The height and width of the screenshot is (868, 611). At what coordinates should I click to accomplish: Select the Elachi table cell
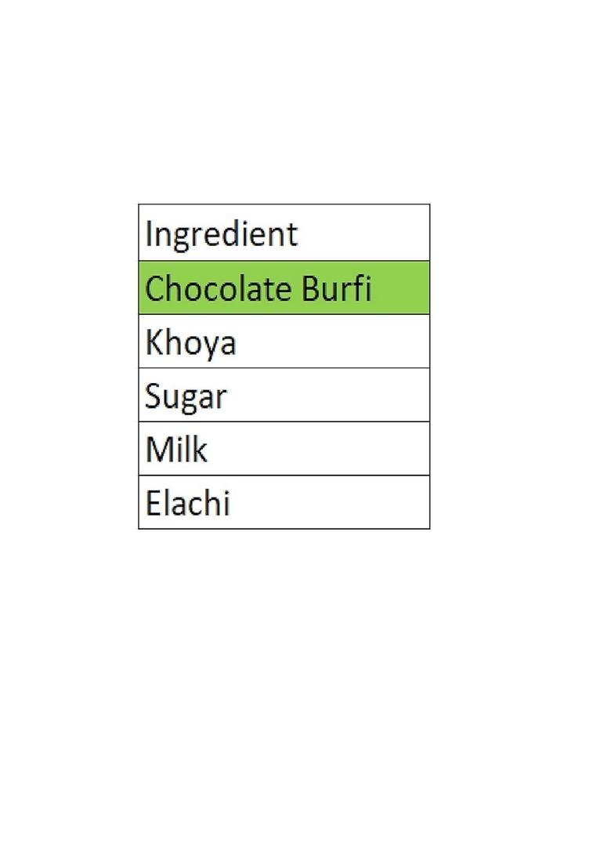point(284,502)
